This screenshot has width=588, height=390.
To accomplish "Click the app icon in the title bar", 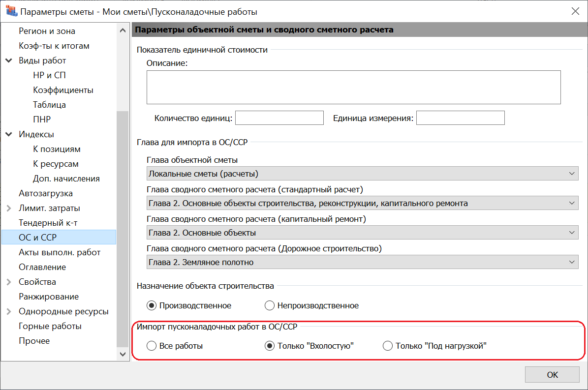I will [11, 11].
